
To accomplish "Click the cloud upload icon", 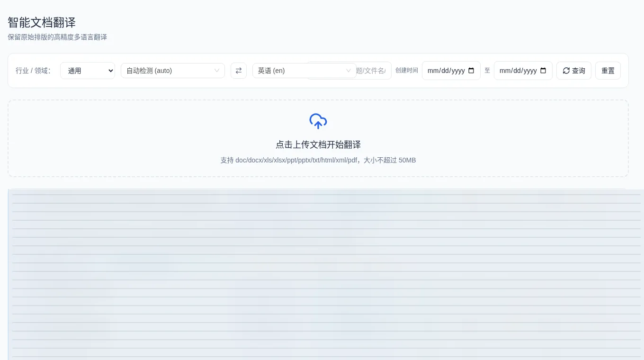I will 318,121.
